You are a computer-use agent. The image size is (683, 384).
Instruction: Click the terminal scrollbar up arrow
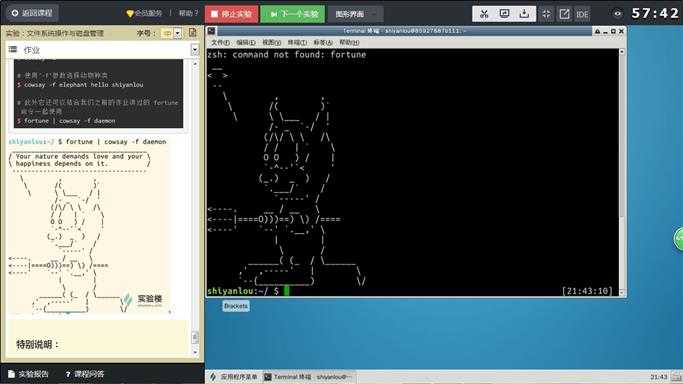click(x=622, y=52)
